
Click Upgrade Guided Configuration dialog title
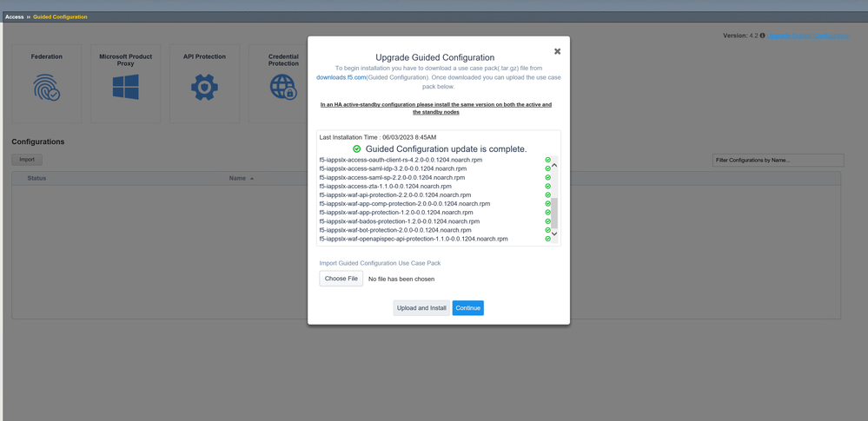click(435, 57)
